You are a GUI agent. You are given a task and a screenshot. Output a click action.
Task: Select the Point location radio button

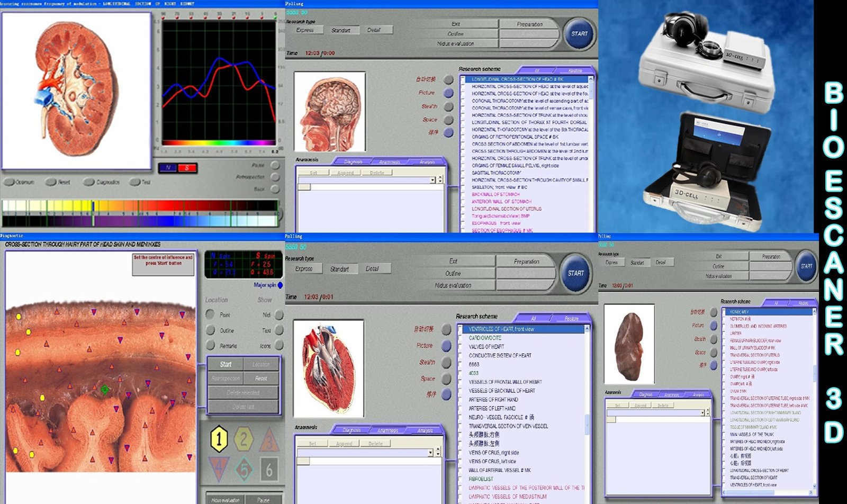pos(210,316)
